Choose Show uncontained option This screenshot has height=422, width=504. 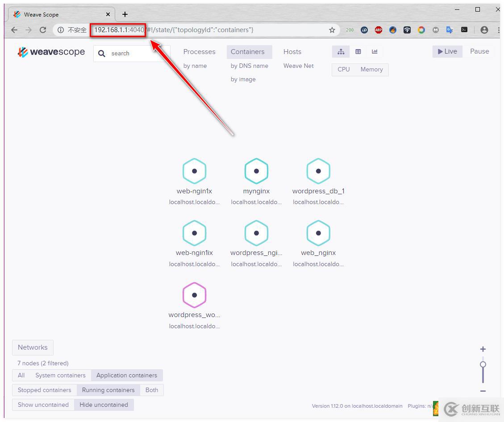click(x=43, y=405)
